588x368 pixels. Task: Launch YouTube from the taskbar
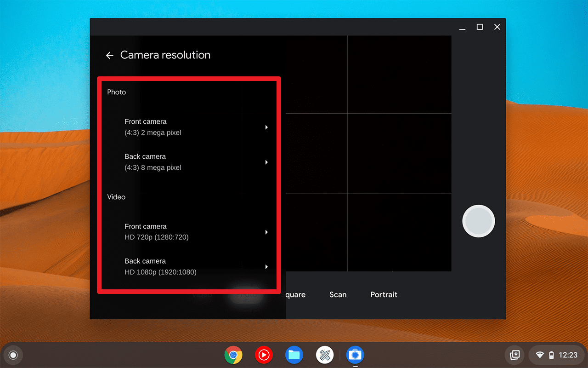click(264, 355)
